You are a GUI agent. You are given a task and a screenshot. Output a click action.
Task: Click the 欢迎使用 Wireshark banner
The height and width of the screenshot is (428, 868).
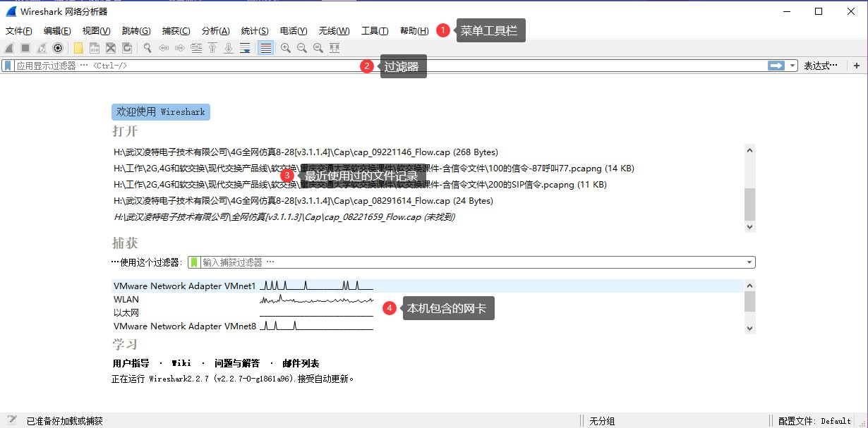pos(161,112)
